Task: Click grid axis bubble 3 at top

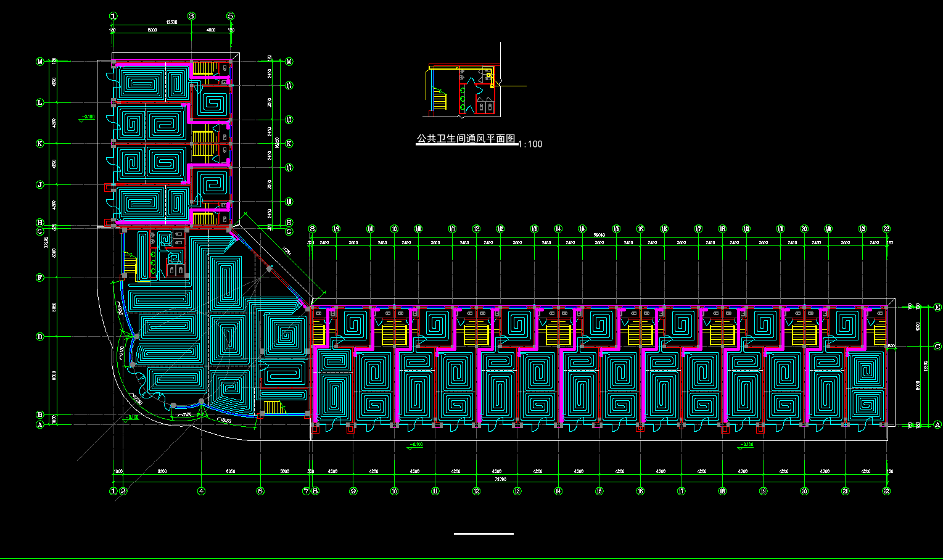Action: click(191, 16)
